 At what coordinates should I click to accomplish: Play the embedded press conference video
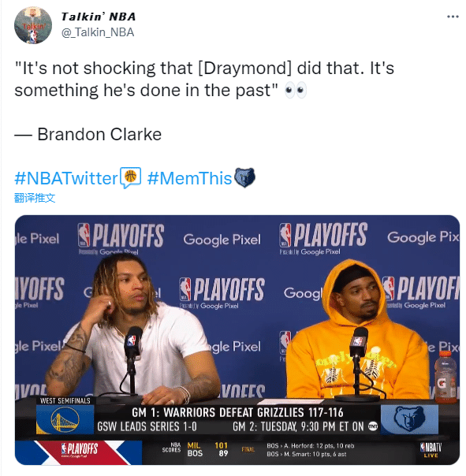pyautogui.click(x=237, y=340)
